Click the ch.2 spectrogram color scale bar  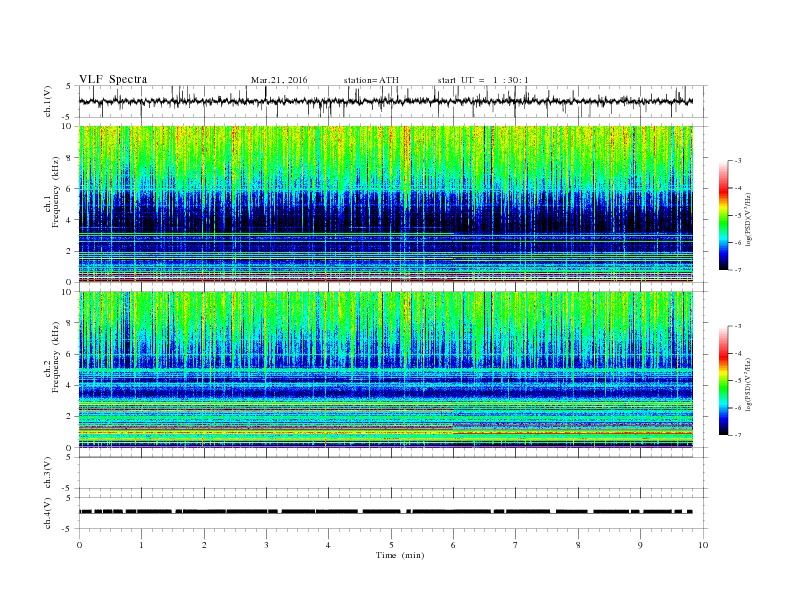[723, 381]
